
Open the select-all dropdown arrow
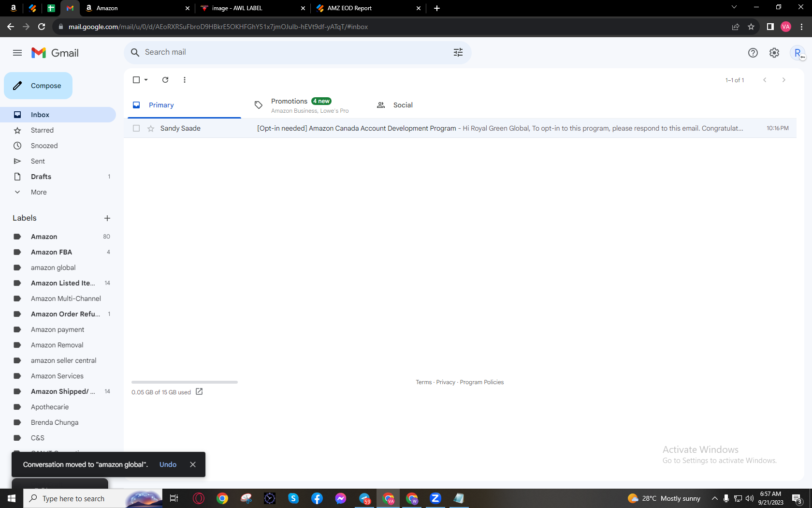pos(146,80)
